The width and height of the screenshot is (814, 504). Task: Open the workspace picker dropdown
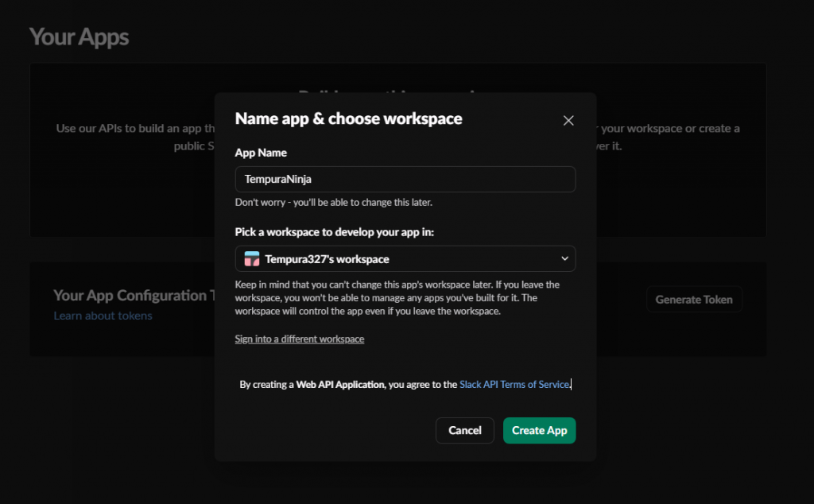(x=405, y=258)
